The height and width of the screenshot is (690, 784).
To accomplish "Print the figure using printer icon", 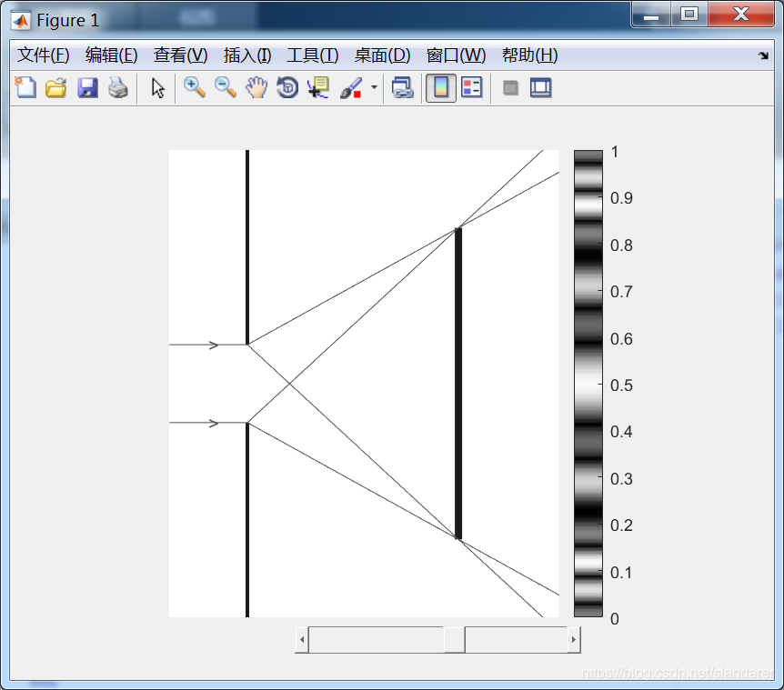I will pos(118,88).
